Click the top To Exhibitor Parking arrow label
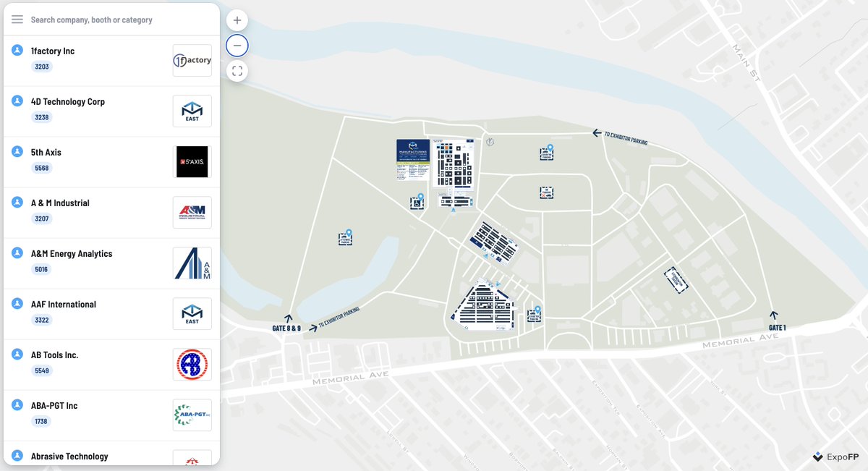The image size is (868, 471). (621, 137)
